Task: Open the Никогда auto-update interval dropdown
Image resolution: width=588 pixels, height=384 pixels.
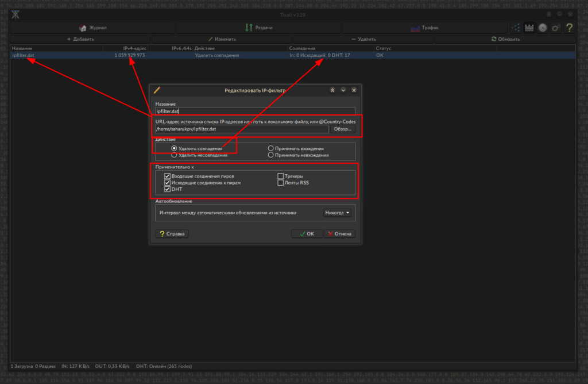Action: [x=337, y=213]
